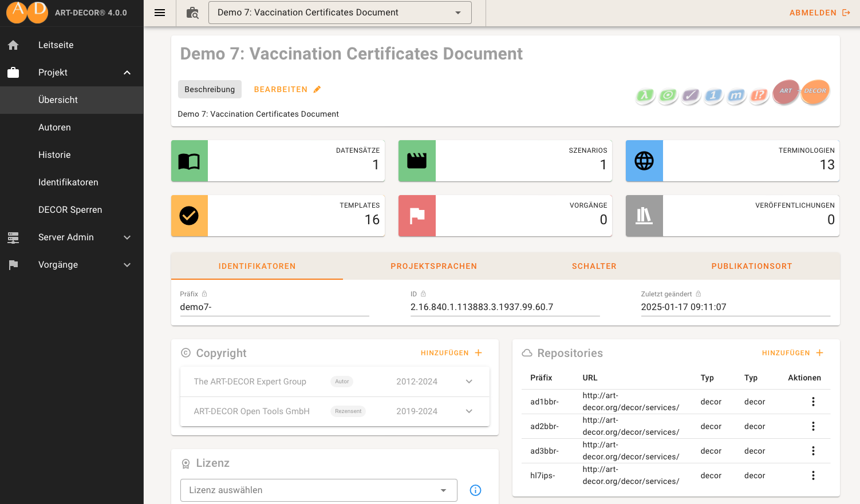Screen dimensions: 860x504
Task: Click the Terminologien globe icon
Action: tap(644, 161)
